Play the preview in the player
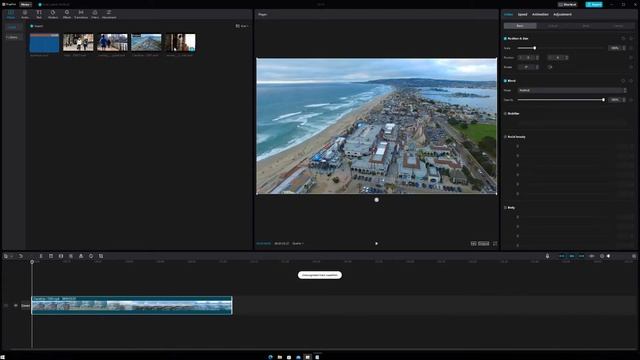The height and width of the screenshot is (360, 640). pyautogui.click(x=376, y=244)
